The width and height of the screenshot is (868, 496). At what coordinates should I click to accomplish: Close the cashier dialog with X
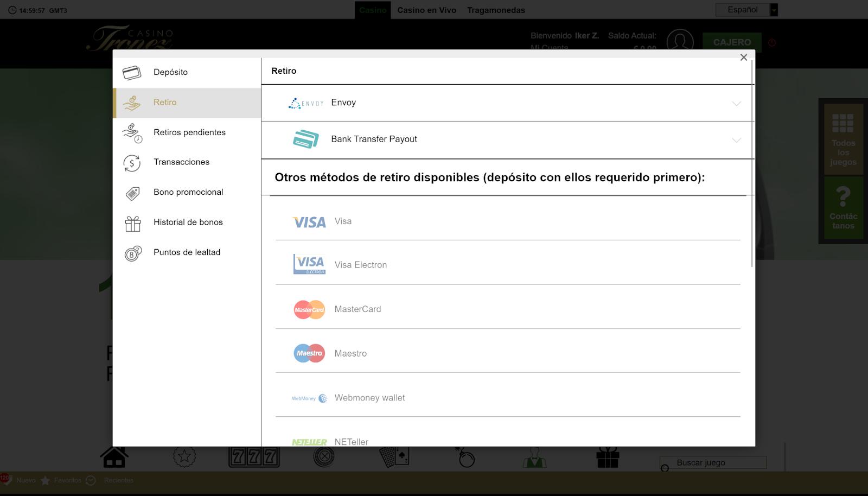click(744, 58)
